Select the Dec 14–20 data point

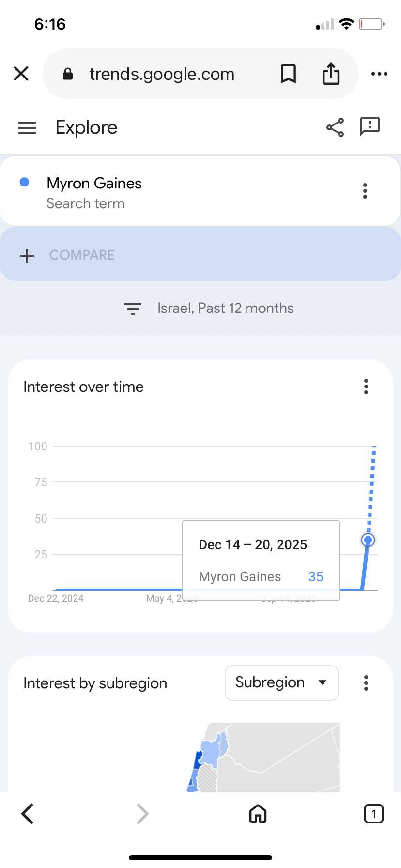click(x=368, y=540)
